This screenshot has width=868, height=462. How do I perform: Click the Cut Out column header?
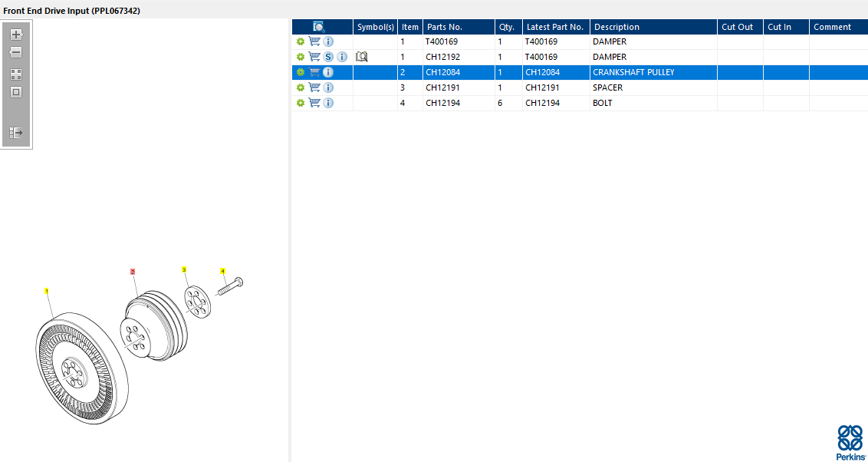(x=741, y=27)
